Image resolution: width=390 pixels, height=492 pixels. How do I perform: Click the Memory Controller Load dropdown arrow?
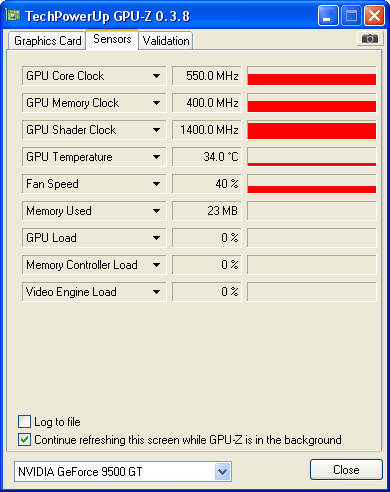point(156,265)
